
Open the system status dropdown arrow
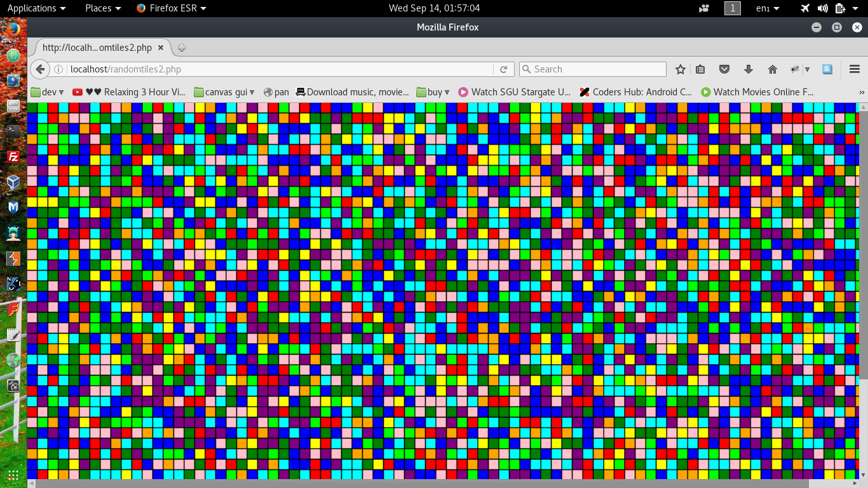pos(855,8)
